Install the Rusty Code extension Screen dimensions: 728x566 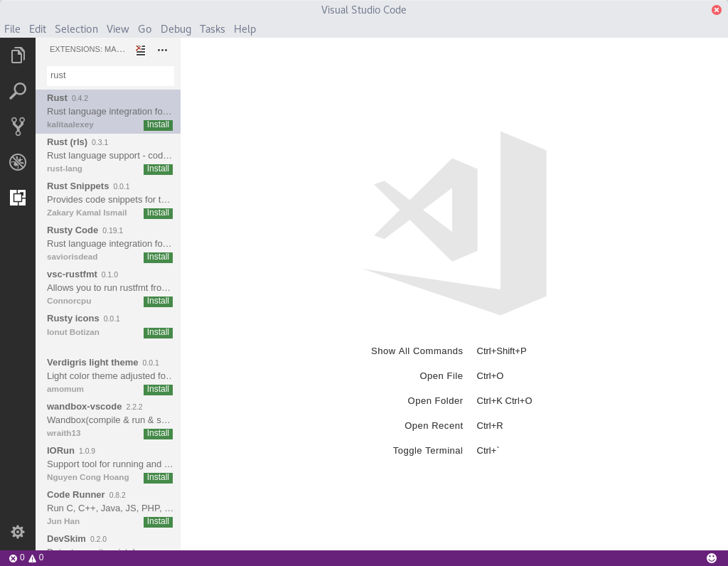(158, 257)
